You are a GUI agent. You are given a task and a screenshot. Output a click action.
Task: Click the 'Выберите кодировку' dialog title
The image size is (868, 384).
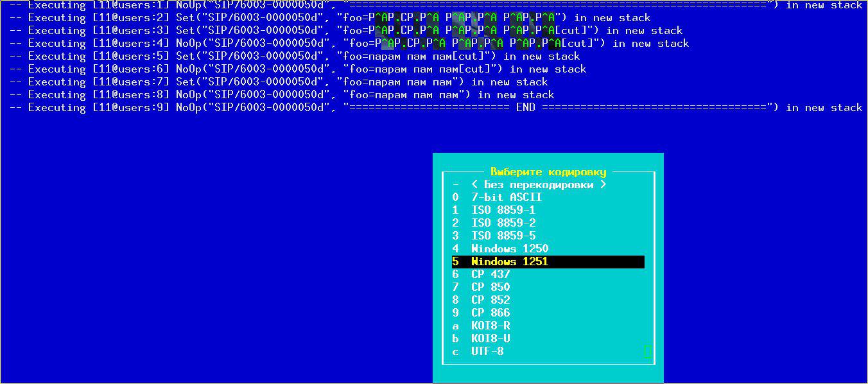(x=548, y=172)
